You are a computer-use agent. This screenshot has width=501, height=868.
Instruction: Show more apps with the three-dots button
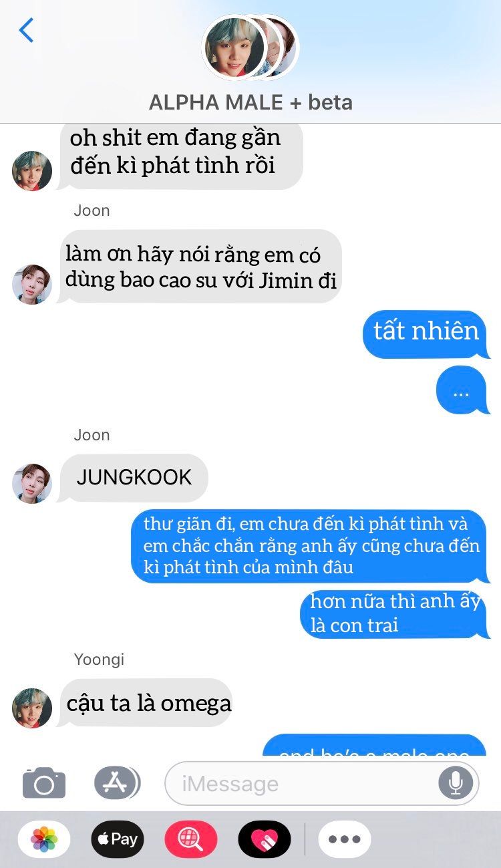(345, 839)
